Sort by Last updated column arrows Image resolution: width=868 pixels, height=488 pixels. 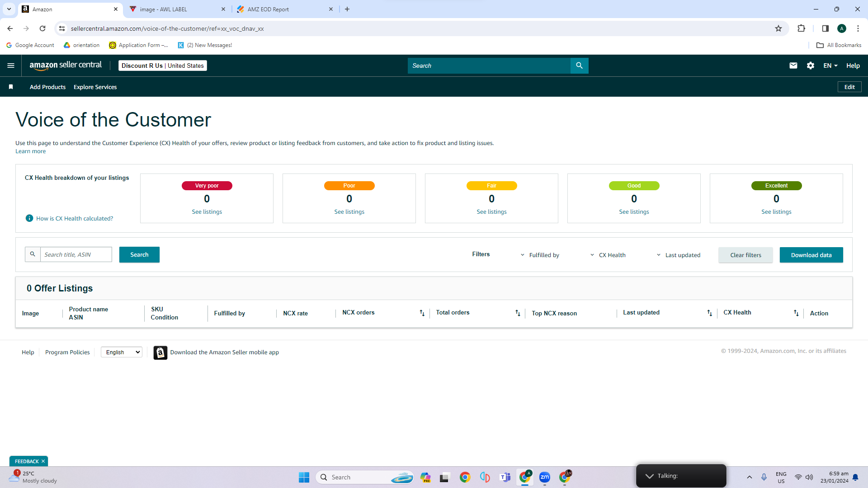click(x=709, y=313)
